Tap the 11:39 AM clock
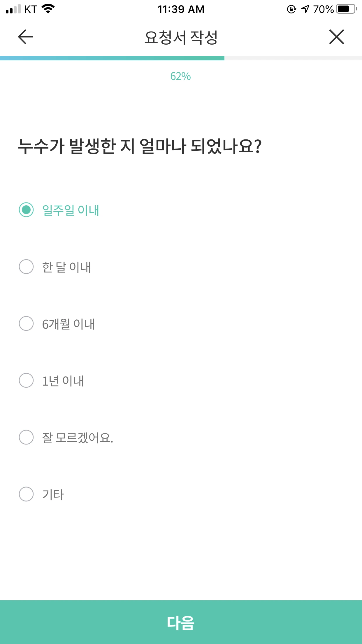Screen dimensions: 362x644 pyautogui.click(x=181, y=9)
